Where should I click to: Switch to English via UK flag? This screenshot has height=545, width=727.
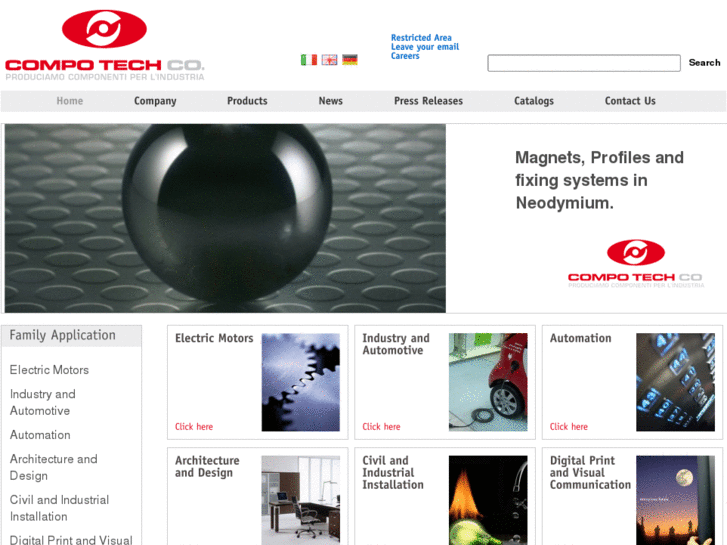click(x=330, y=60)
